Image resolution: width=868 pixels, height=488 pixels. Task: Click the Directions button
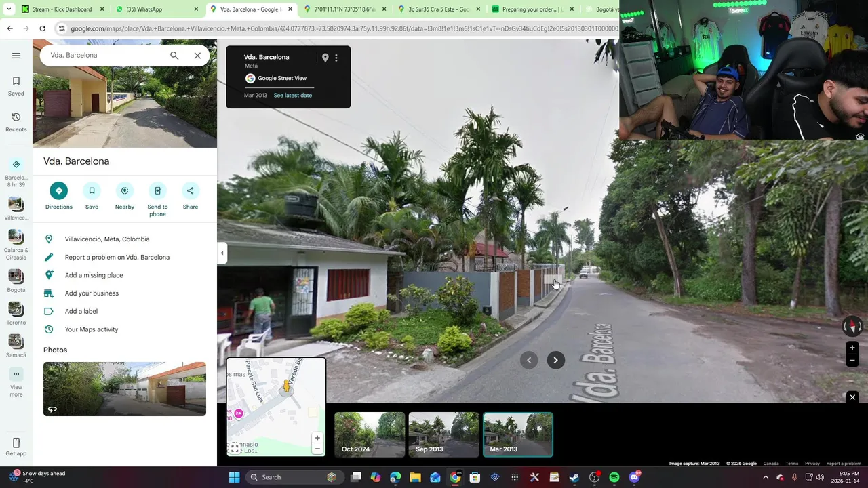pyautogui.click(x=59, y=196)
